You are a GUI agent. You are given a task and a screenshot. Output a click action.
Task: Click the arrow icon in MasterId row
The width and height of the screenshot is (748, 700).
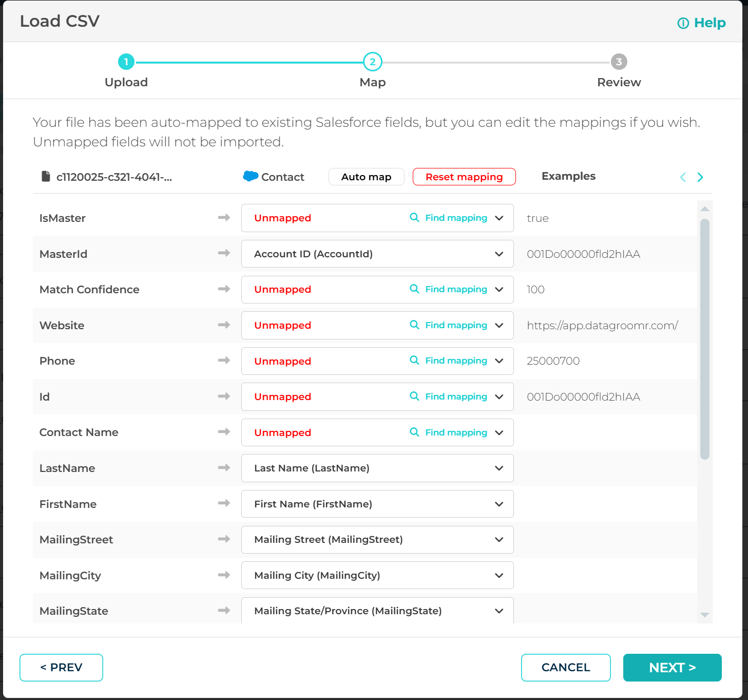pos(224,253)
